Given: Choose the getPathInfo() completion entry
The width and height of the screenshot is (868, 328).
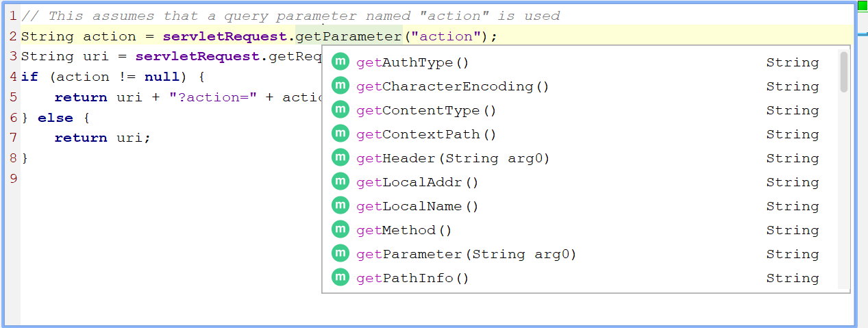Looking at the screenshot, I should 412,278.
